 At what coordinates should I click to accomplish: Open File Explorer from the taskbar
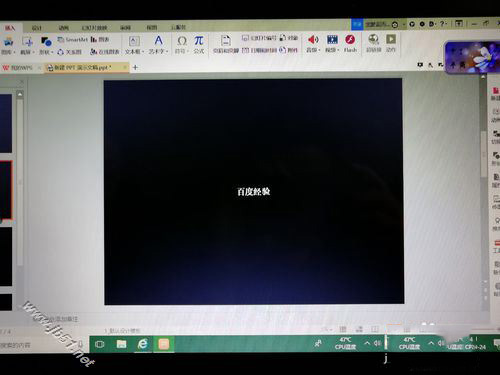(121, 344)
